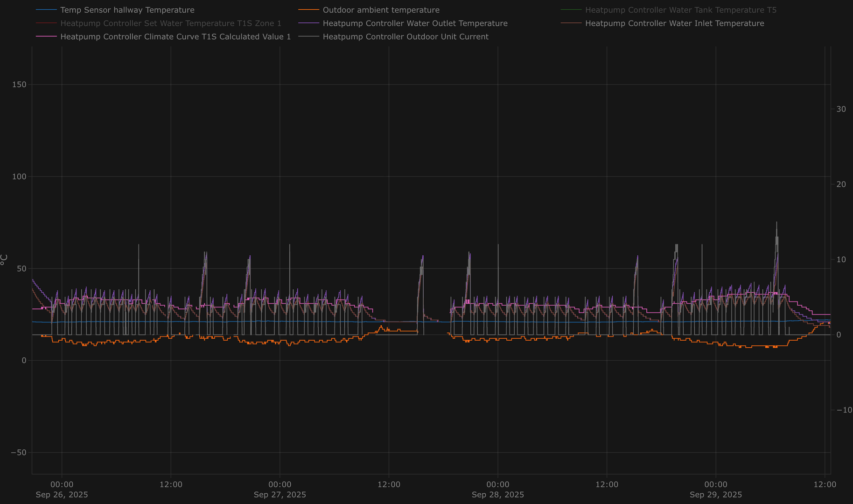Toggle Outdoor Unit Current legend item
The image size is (853, 504).
[x=405, y=37]
